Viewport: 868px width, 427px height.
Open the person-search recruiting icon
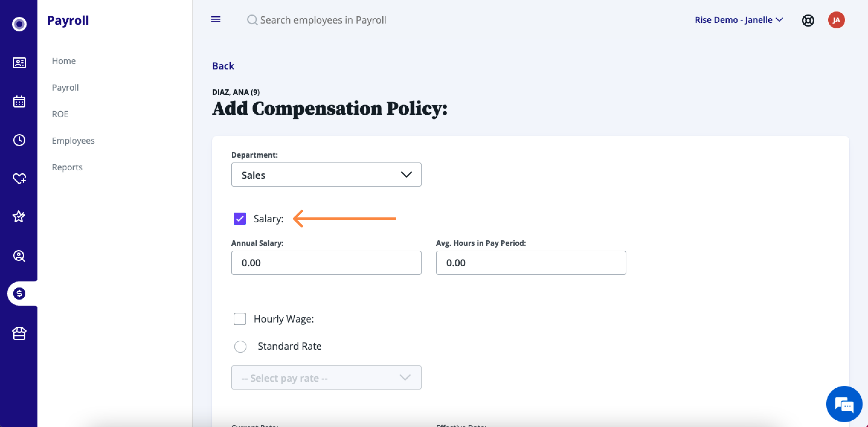point(19,256)
